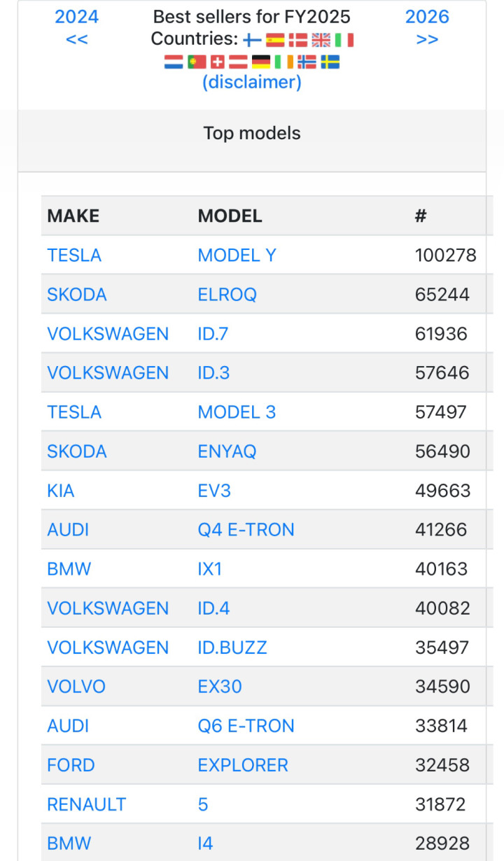Click the Switzerland flag icon
This screenshot has width=504, height=861.
pyautogui.click(x=218, y=62)
